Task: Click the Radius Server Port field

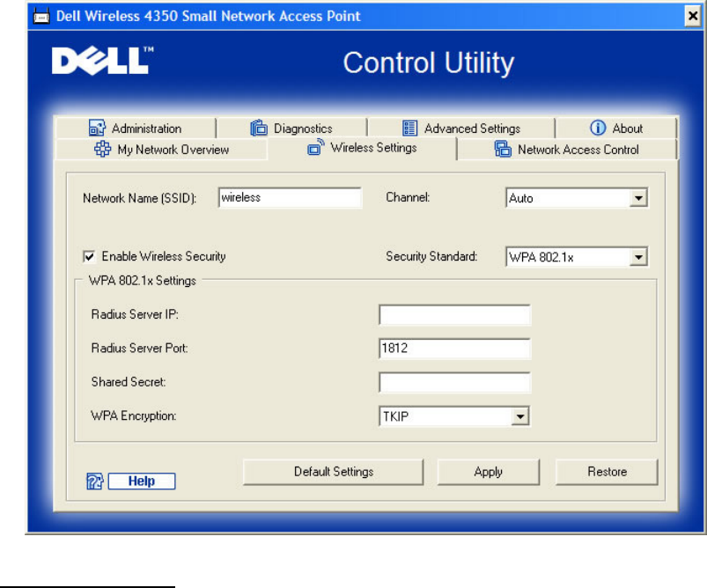Action: point(455,349)
